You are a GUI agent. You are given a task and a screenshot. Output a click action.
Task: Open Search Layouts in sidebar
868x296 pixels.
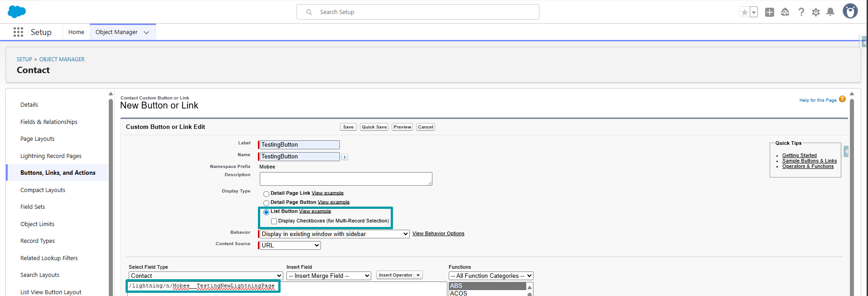(x=40, y=275)
